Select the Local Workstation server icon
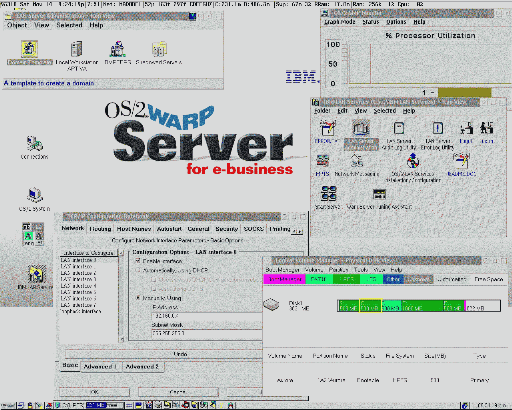 77,49
